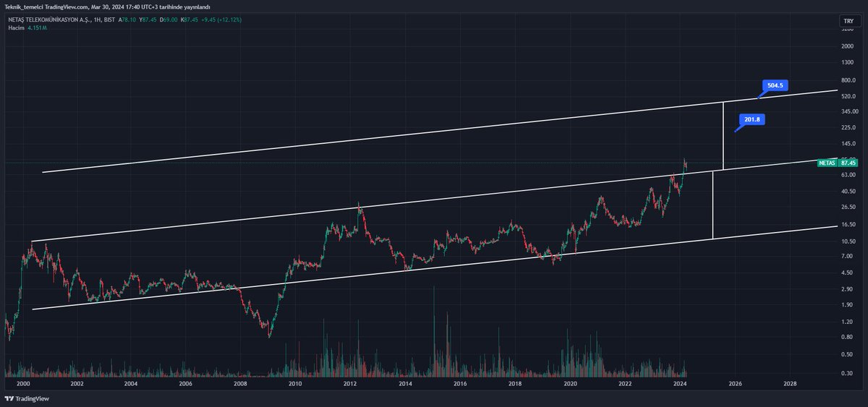Screen dimensions: 868x407
Task: Select the 504.5 price label callout
Action: click(x=775, y=85)
